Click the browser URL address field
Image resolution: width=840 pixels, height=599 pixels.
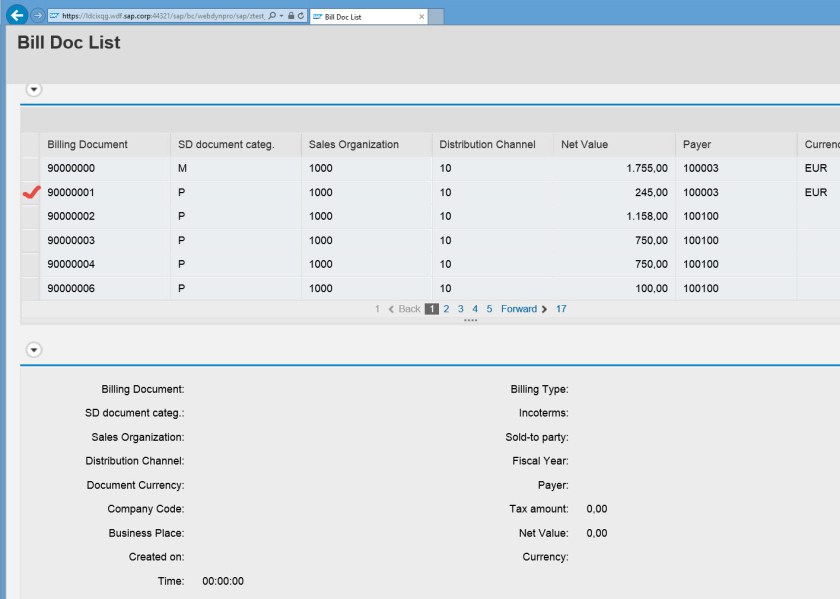pos(160,17)
